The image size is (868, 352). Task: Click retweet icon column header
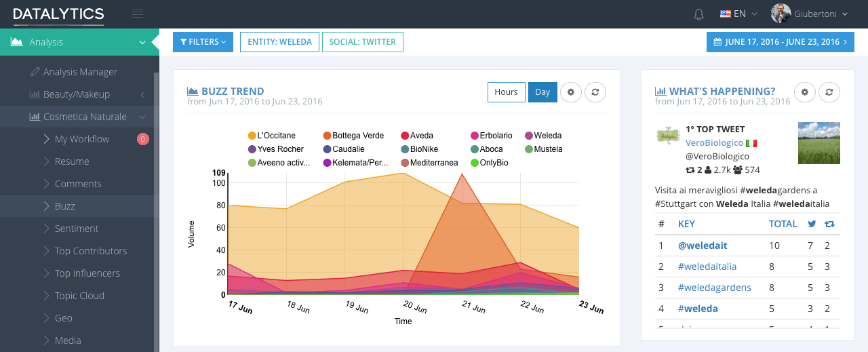pos(829,224)
